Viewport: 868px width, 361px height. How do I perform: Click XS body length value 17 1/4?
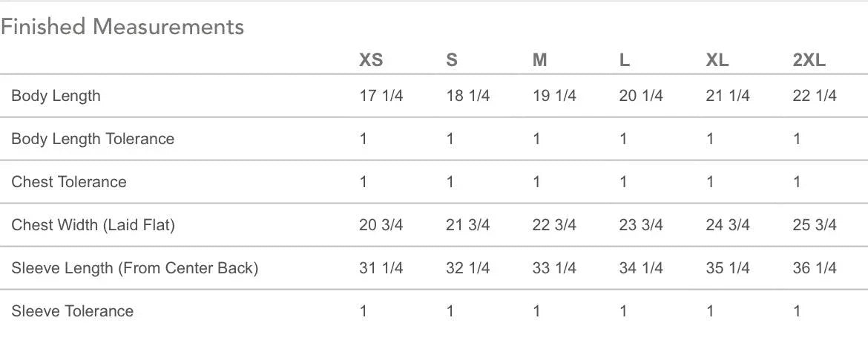point(381,96)
